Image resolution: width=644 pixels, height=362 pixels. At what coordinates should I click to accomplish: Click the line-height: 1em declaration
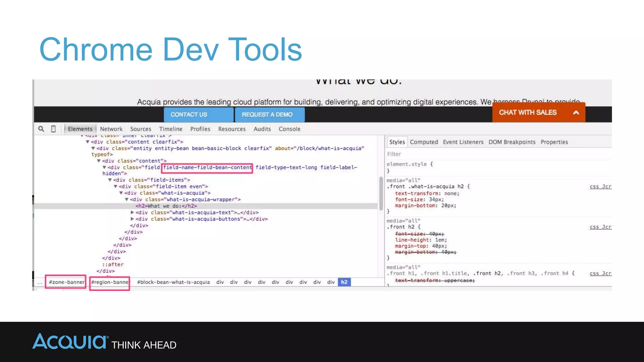coord(421,240)
